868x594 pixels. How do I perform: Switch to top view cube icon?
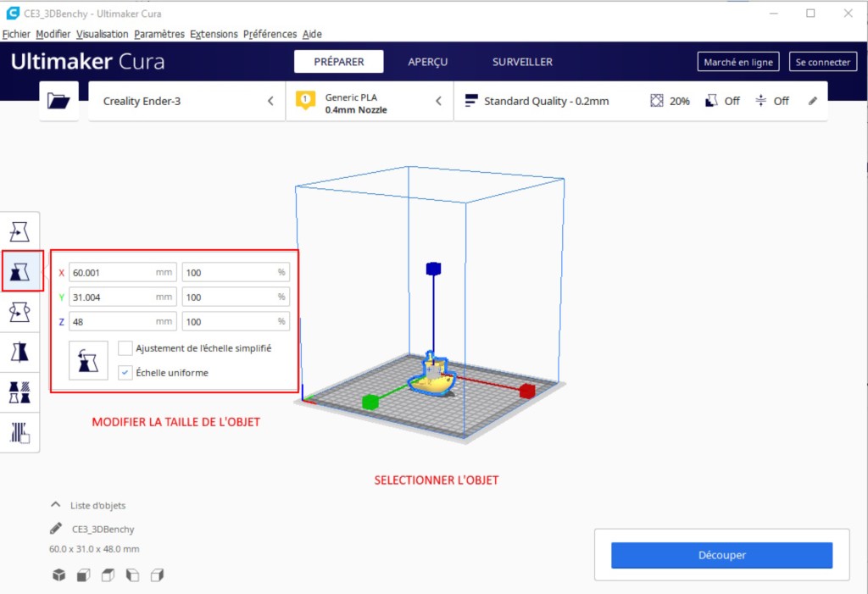click(x=108, y=575)
